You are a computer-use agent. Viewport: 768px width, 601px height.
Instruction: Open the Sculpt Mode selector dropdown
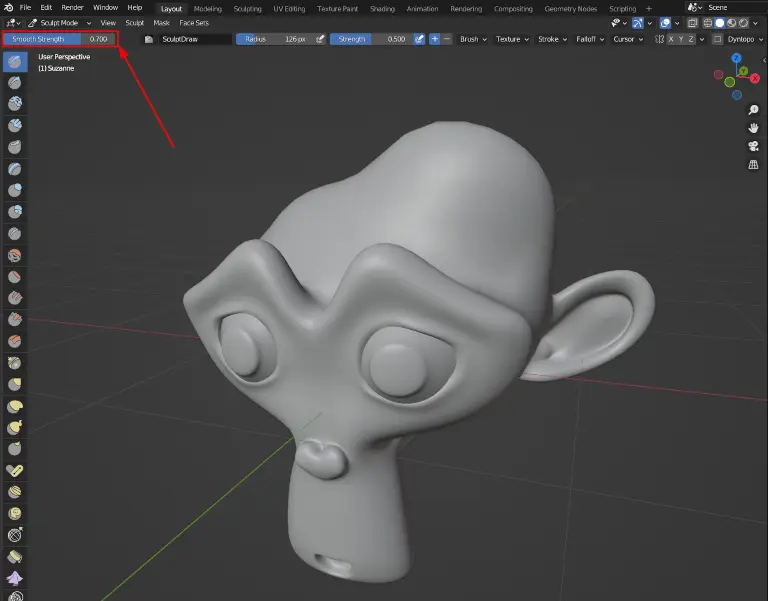point(60,22)
